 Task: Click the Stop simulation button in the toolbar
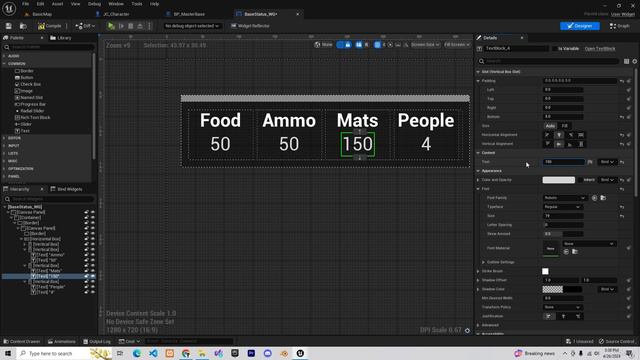point(131,26)
